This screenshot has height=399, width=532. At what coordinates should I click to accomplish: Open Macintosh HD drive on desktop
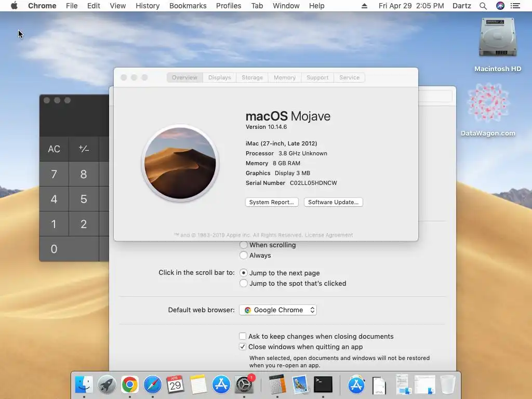pyautogui.click(x=497, y=38)
